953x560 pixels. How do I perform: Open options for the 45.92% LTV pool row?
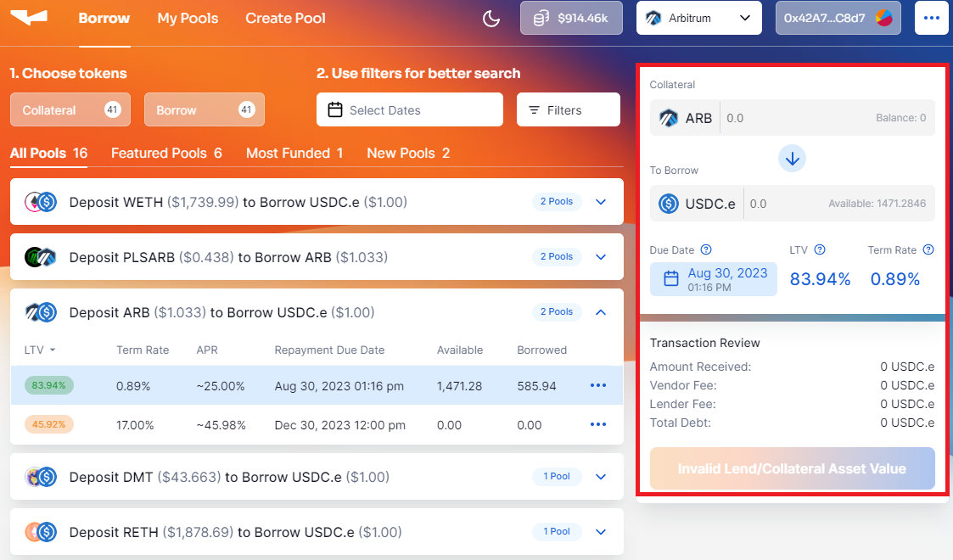597,425
